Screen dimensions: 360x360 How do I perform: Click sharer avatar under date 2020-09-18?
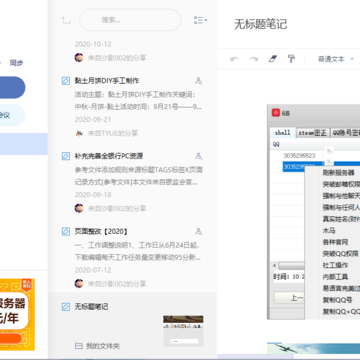[79, 208]
